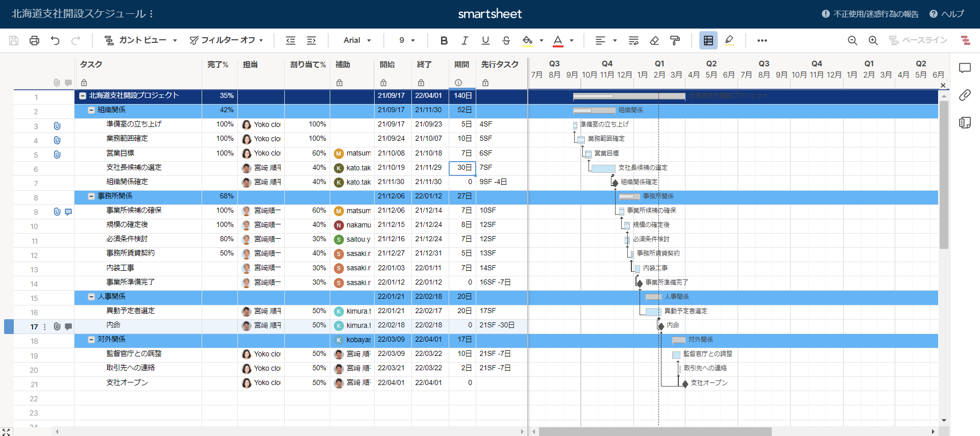The height and width of the screenshot is (436, 980).
Task: Open sheet title menu ellipsis
Action: coord(152,14)
